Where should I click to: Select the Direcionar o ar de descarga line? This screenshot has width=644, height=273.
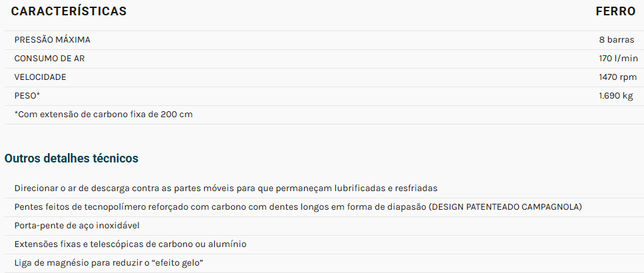(226, 188)
